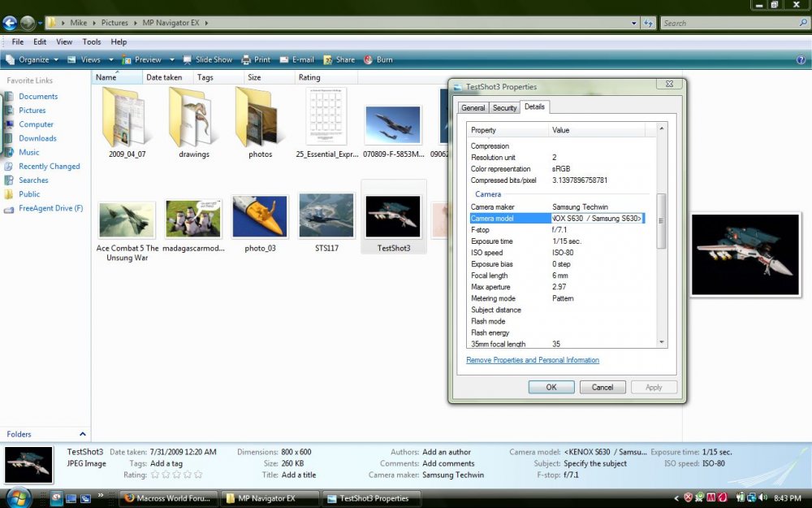Open the Tools menu
Viewport: 812px width, 508px height.
[92, 42]
